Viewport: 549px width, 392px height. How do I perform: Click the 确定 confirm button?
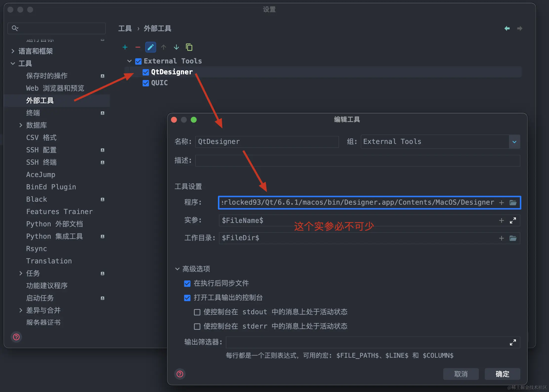pyautogui.click(x=502, y=374)
